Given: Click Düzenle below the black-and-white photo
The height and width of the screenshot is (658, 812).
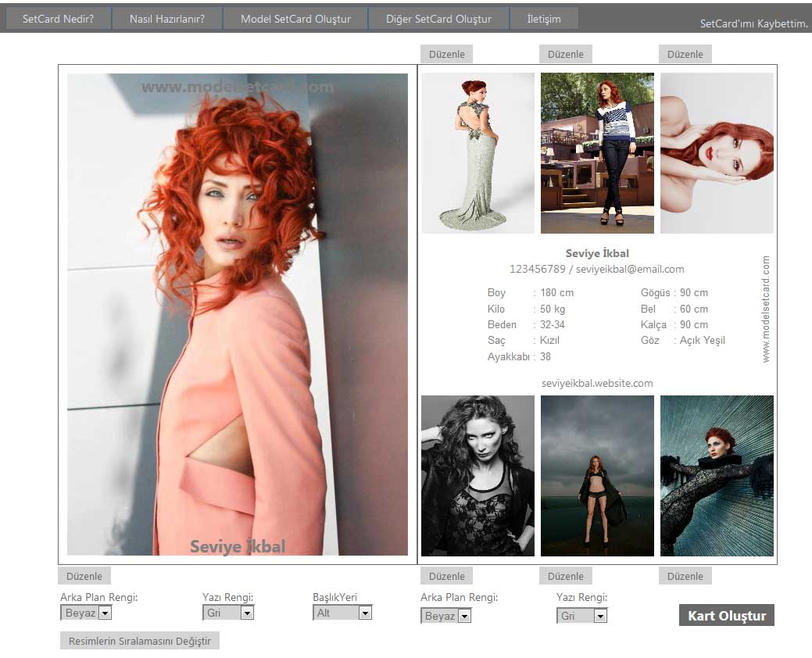Looking at the screenshot, I should [447, 576].
